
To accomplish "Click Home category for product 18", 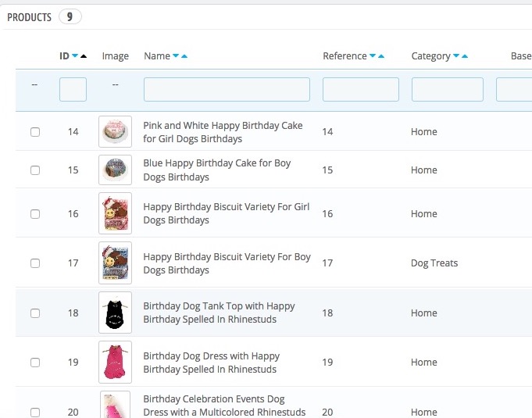I will [x=423, y=313].
